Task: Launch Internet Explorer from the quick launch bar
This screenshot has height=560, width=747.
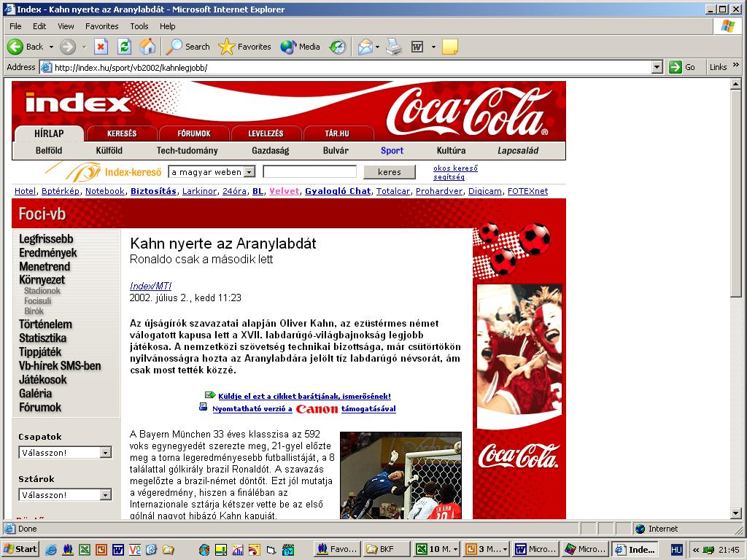Action: (x=51, y=550)
